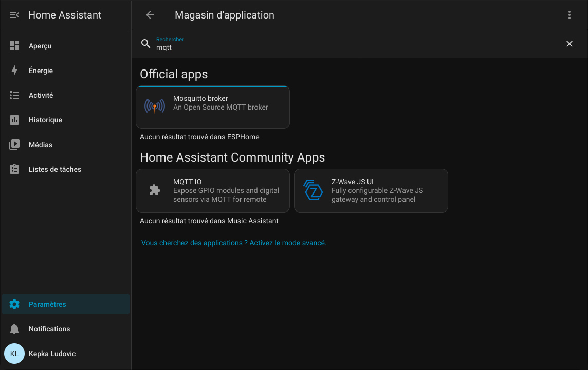
Task: Open Notifications via the bell icon
Action: pos(14,329)
